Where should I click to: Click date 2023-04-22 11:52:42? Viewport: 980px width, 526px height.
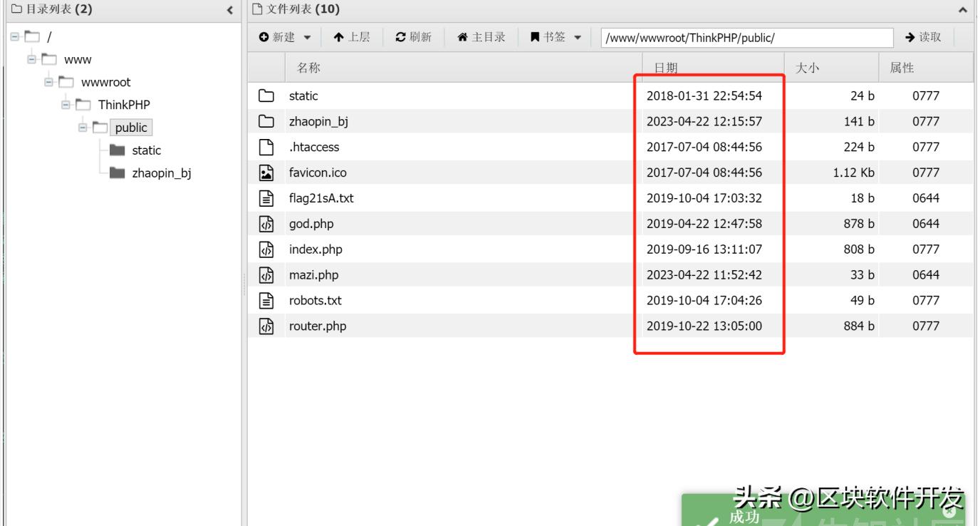[x=704, y=275]
